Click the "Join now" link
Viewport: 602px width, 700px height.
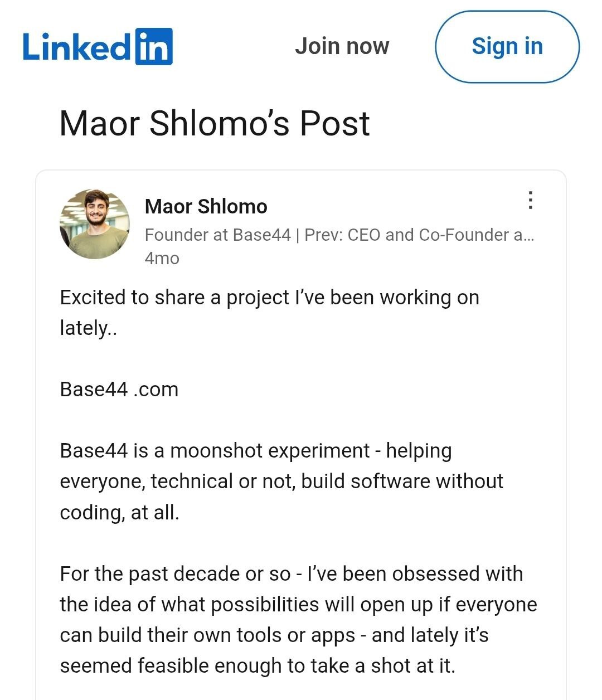pos(342,46)
